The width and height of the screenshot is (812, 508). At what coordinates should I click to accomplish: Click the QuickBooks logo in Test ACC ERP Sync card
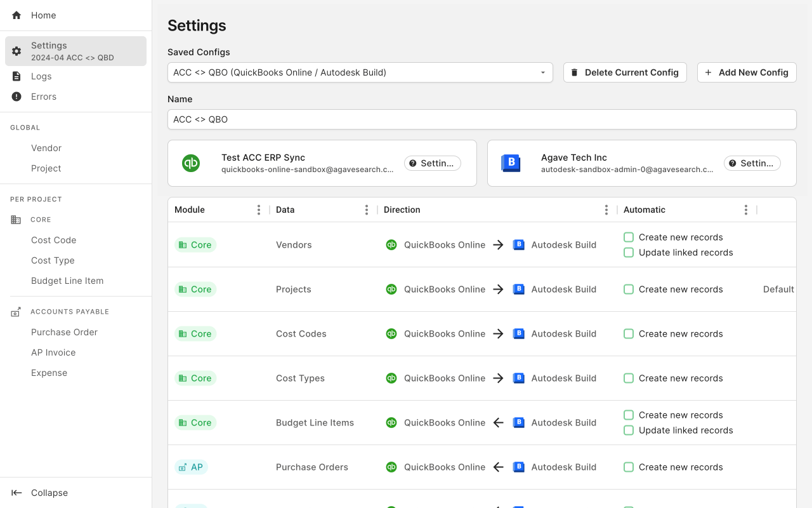click(191, 163)
